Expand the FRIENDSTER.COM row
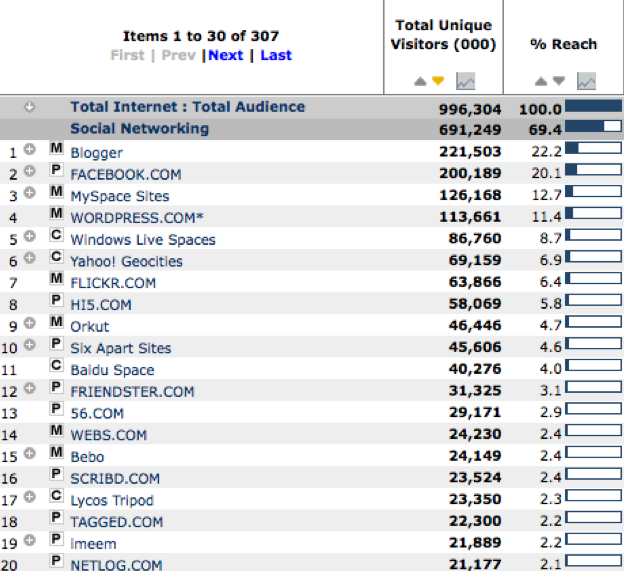The height and width of the screenshot is (571, 624). click(x=29, y=388)
